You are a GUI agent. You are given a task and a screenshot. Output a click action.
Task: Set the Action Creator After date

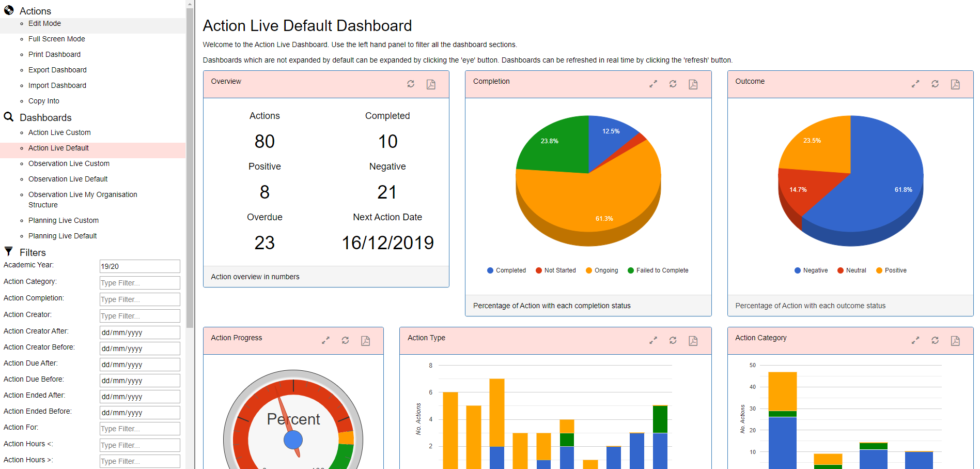tap(140, 332)
